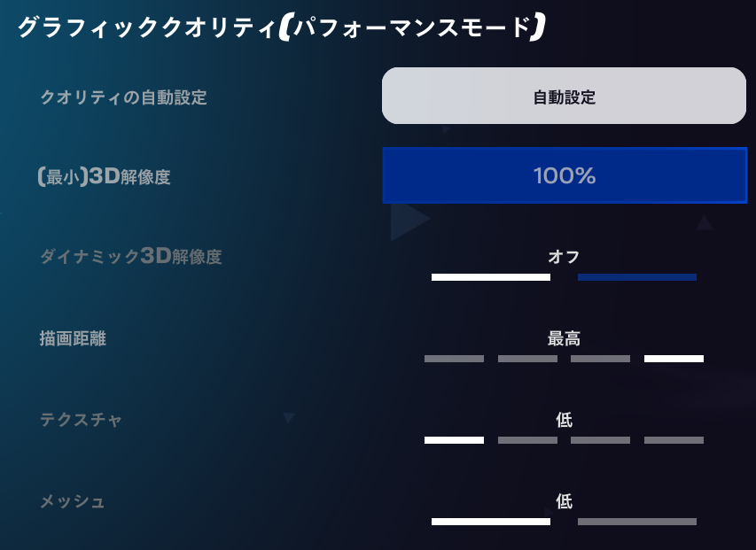Image resolution: width=756 pixels, height=550 pixels.
Task: Click the active 低 texture quality segment
Action: click(453, 439)
